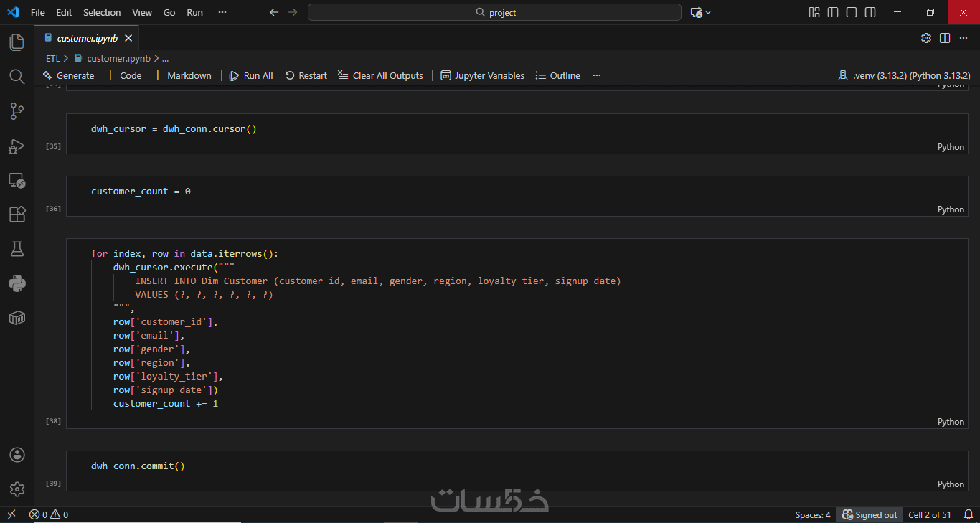Open the Accounts icon menu
Image resolution: width=980 pixels, height=523 pixels.
coord(17,455)
